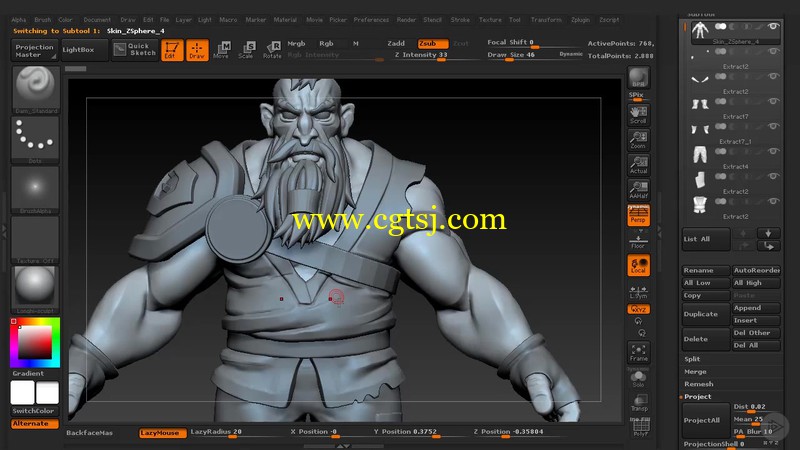Viewport: 800px width, 450px height.
Task: Select the Scale tool
Action: point(246,50)
